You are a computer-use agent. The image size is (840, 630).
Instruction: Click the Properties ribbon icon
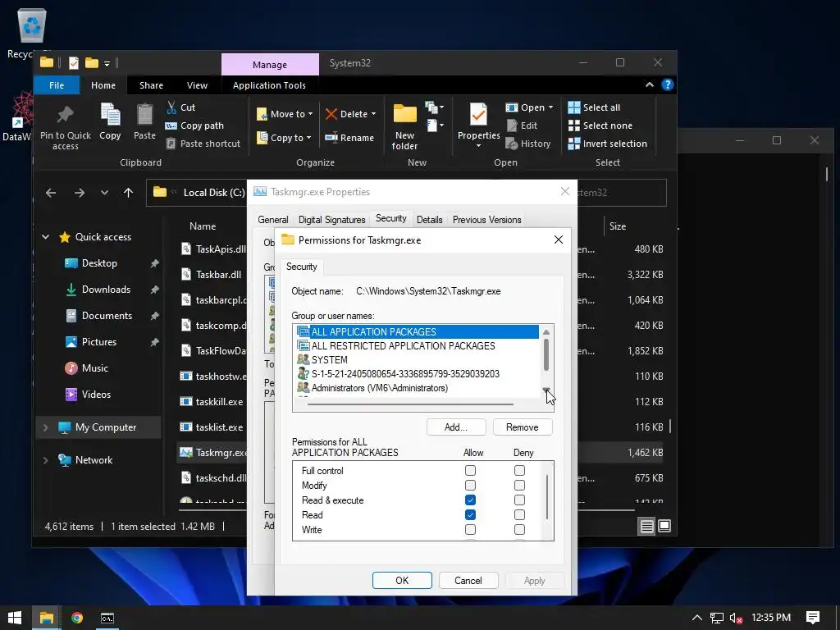pyautogui.click(x=478, y=114)
